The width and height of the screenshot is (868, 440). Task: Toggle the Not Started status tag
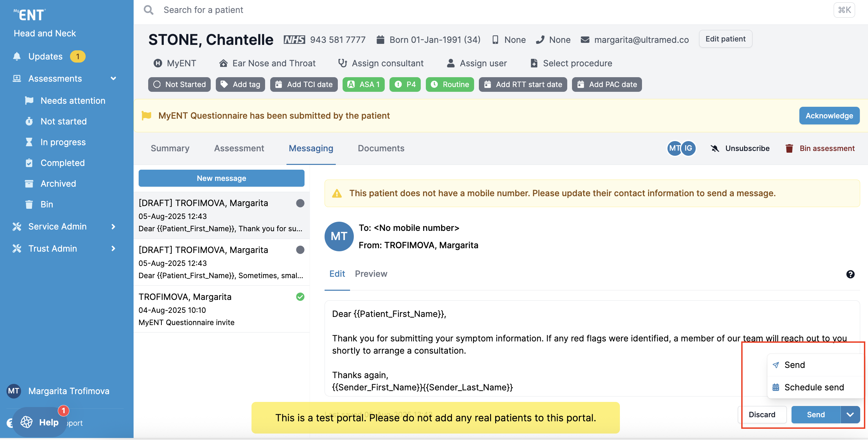(x=179, y=84)
